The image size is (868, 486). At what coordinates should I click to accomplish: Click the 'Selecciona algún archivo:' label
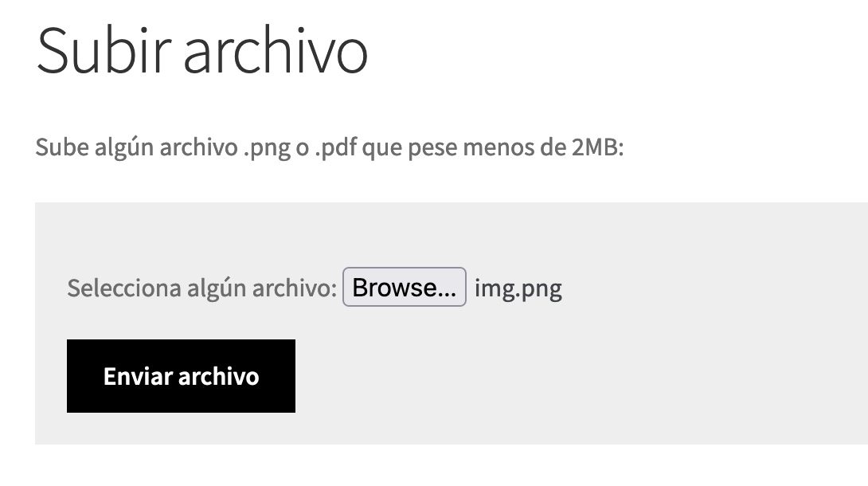[x=202, y=288]
